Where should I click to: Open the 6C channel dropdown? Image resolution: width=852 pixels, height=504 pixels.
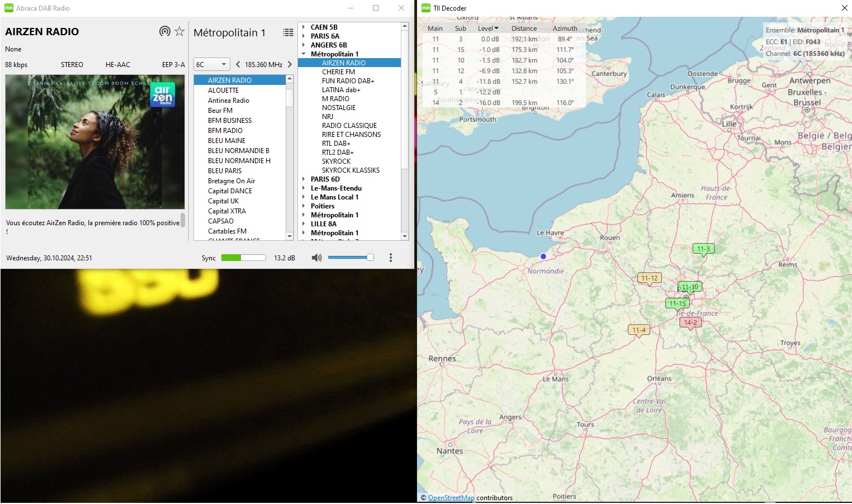[212, 64]
